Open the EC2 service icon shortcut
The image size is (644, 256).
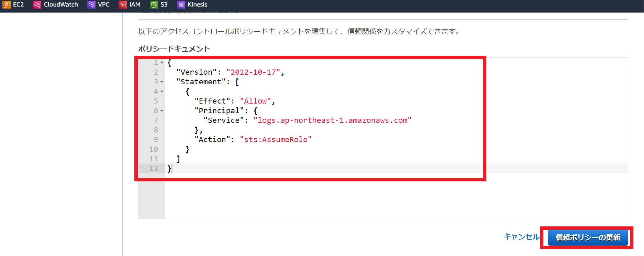point(7,4)
